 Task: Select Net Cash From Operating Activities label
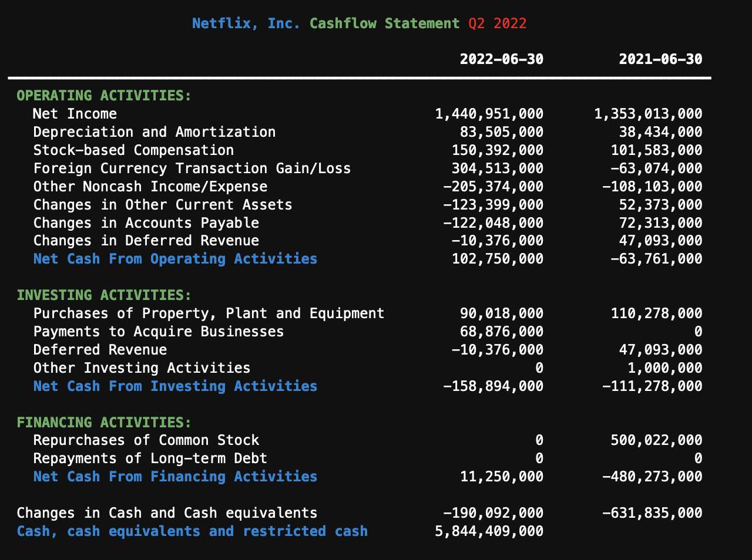tap(175, 259)
